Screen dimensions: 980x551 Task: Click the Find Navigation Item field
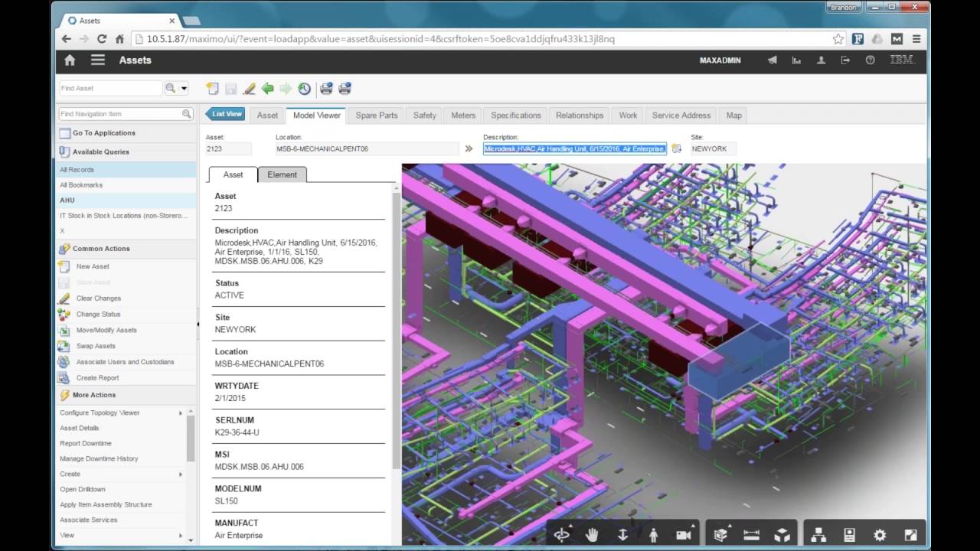tap(119, 114)
